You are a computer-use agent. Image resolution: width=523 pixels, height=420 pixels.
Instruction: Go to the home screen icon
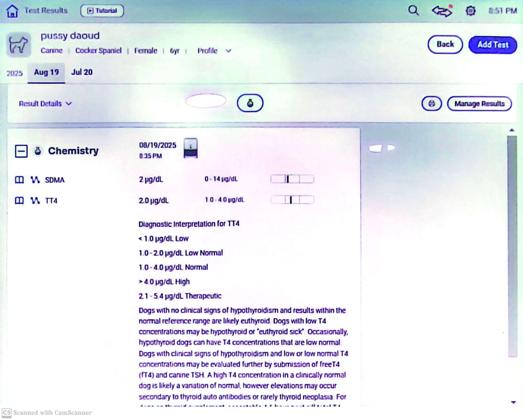pyautogui.click(x=12, y=11)
